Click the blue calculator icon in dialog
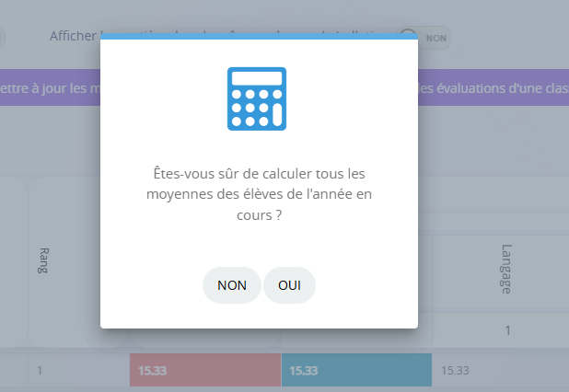This screenshot has height=392, width=569. click(x=257, y=98)
